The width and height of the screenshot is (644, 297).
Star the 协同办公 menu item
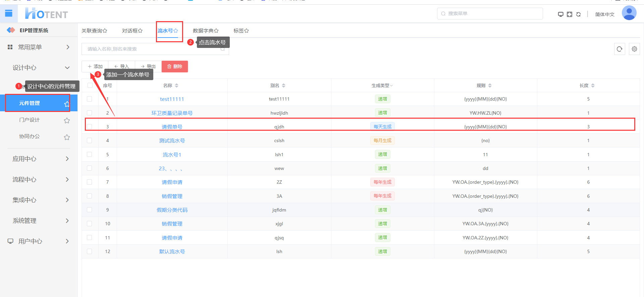click(67, 137)
